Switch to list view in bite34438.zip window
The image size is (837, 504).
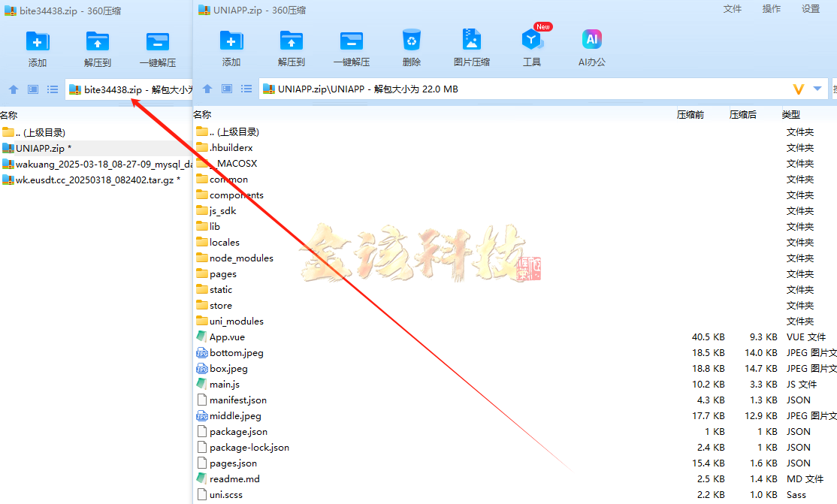point(53,89)
